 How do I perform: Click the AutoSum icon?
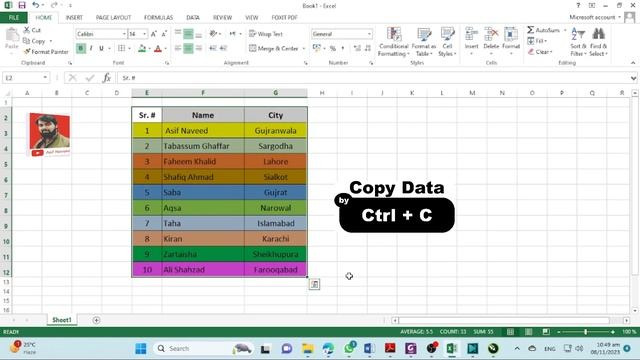coord(530,30)
